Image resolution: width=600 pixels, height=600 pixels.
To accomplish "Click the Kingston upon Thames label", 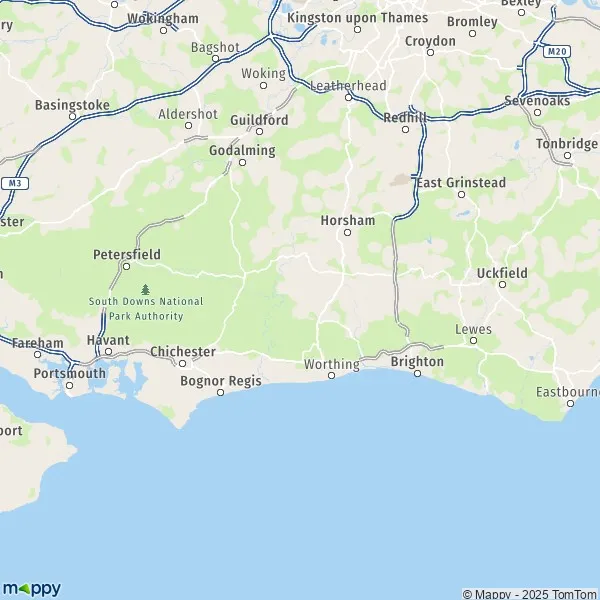I will 357,18.
